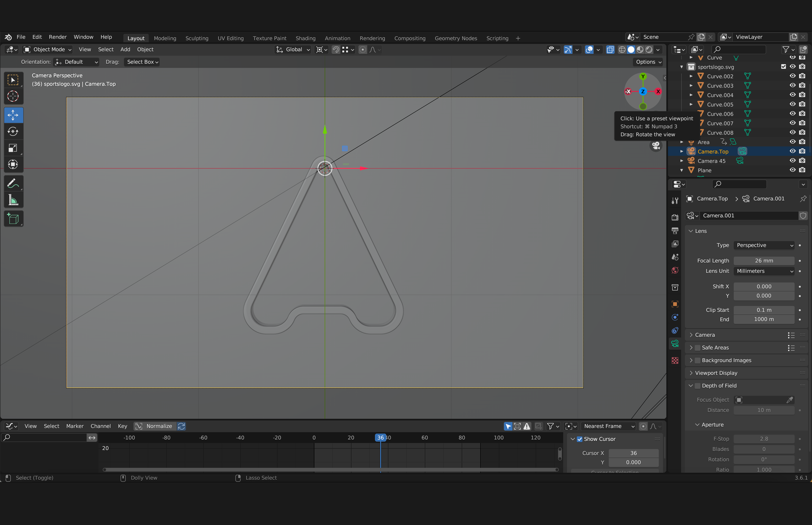Hide Curve.002 in viewport
Image resolution: width=812 pixels, height=525 pixels.
click(793, 76)
